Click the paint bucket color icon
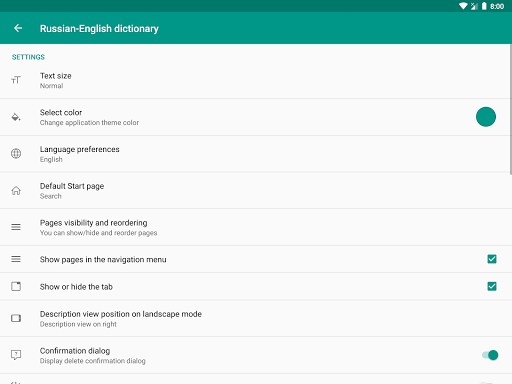The height and width of the screenshot is (384, 512). click(16, 117)
